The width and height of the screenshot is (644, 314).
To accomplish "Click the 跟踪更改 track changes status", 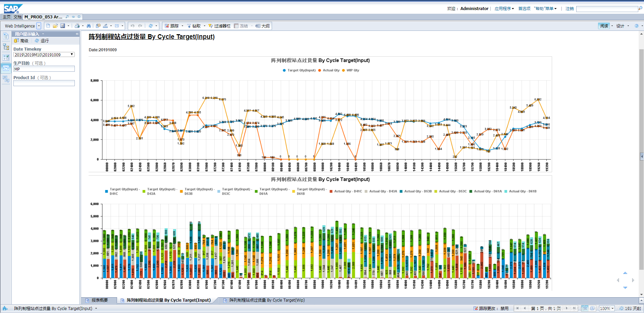I will pos(491,308).
